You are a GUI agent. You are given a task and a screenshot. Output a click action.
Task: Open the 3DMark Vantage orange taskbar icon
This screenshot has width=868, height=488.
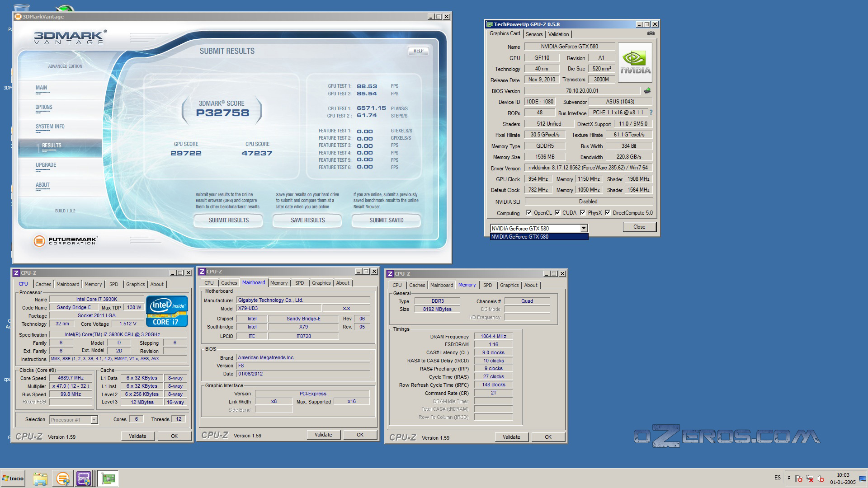(63, 479)
